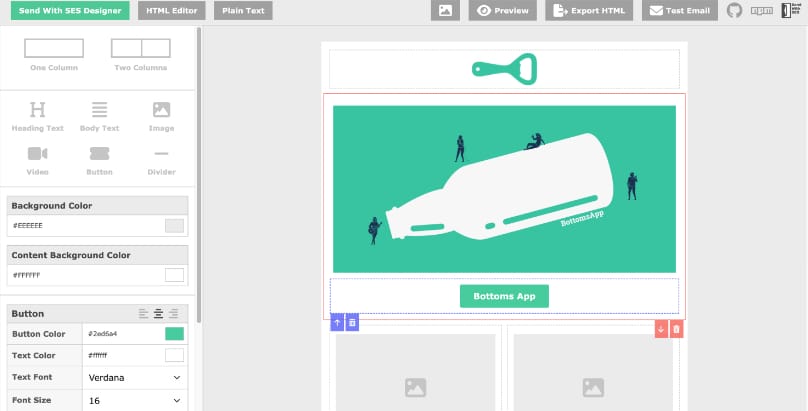Send a Test Email
Image resolution: width=808 pixels, height=411 pixels.
680,11
